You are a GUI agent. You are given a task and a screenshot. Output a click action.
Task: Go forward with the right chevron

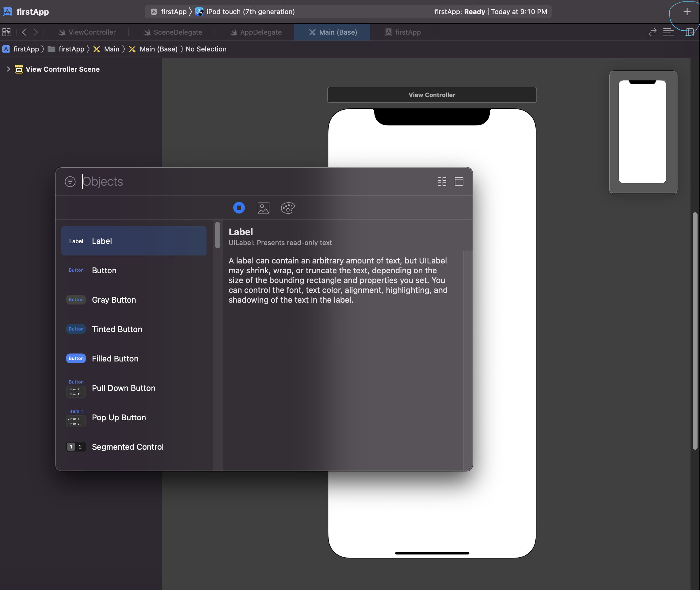[36, 32]
